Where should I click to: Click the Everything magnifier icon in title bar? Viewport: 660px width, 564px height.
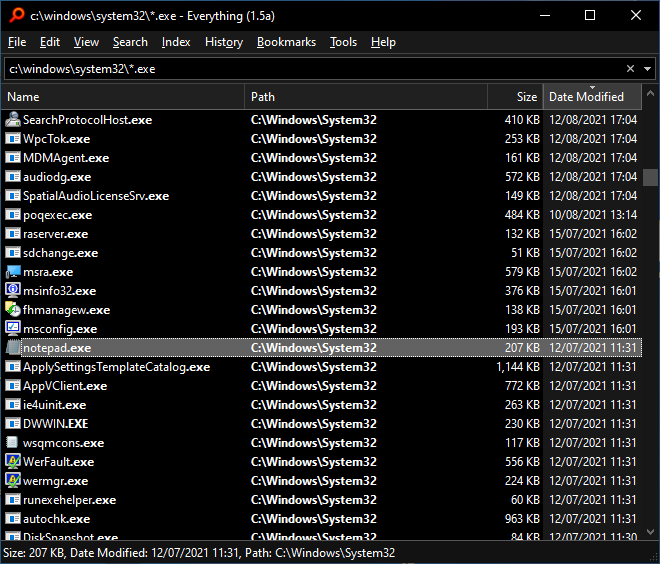click(17, 15)
